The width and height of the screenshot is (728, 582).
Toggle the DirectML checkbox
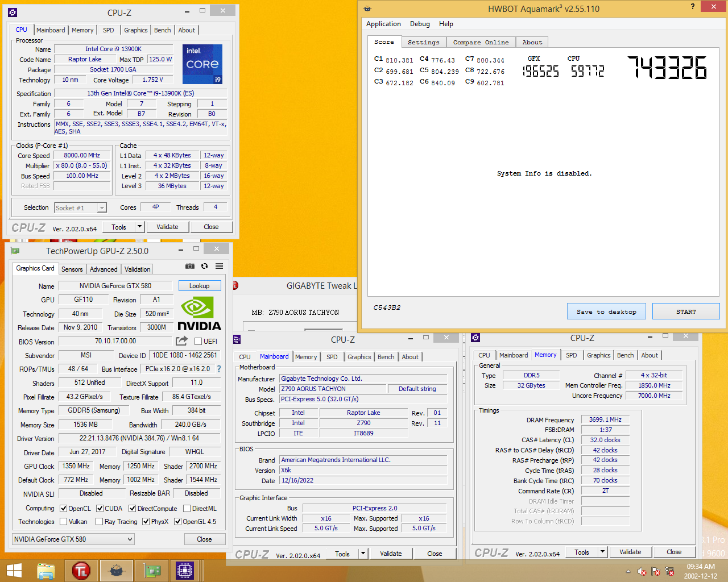[x=186, y=508]
